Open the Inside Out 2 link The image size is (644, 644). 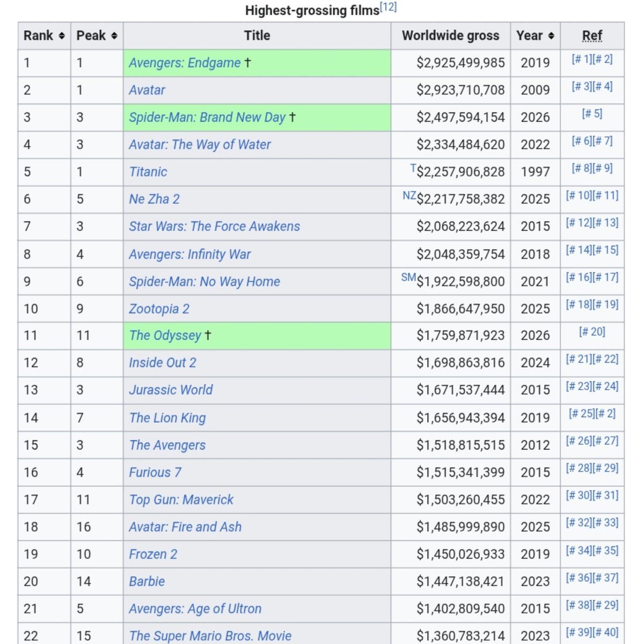coord(163,363)
